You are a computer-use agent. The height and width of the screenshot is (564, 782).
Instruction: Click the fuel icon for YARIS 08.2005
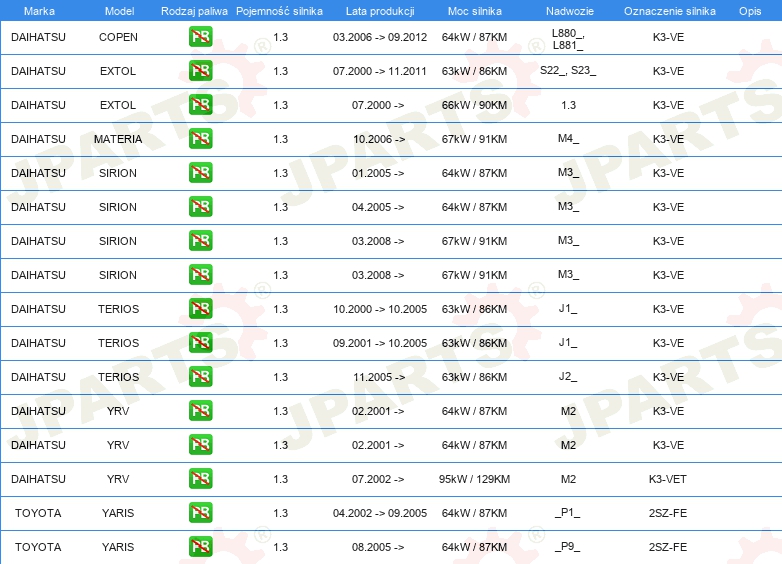pos(200,547)
